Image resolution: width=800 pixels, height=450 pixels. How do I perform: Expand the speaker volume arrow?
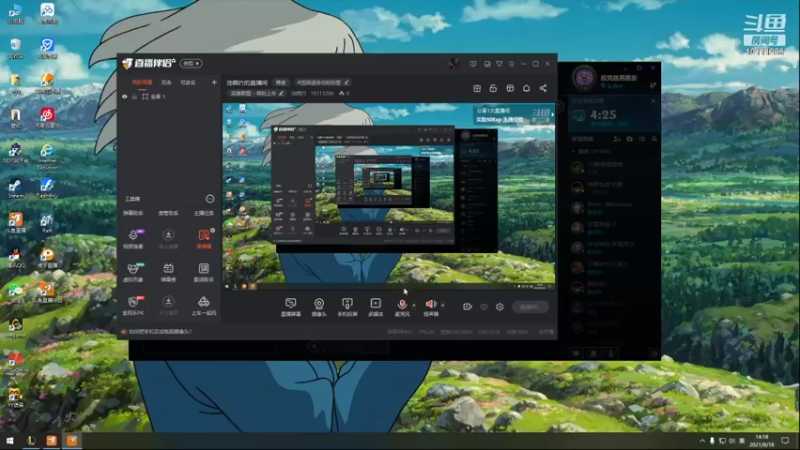pos(442,305)
